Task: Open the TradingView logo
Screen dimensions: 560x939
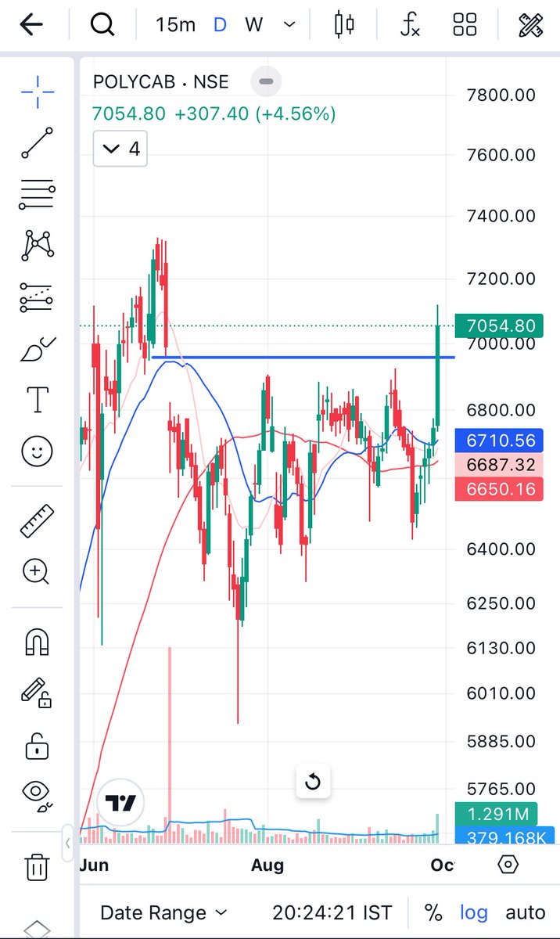Action: [122, 804]
